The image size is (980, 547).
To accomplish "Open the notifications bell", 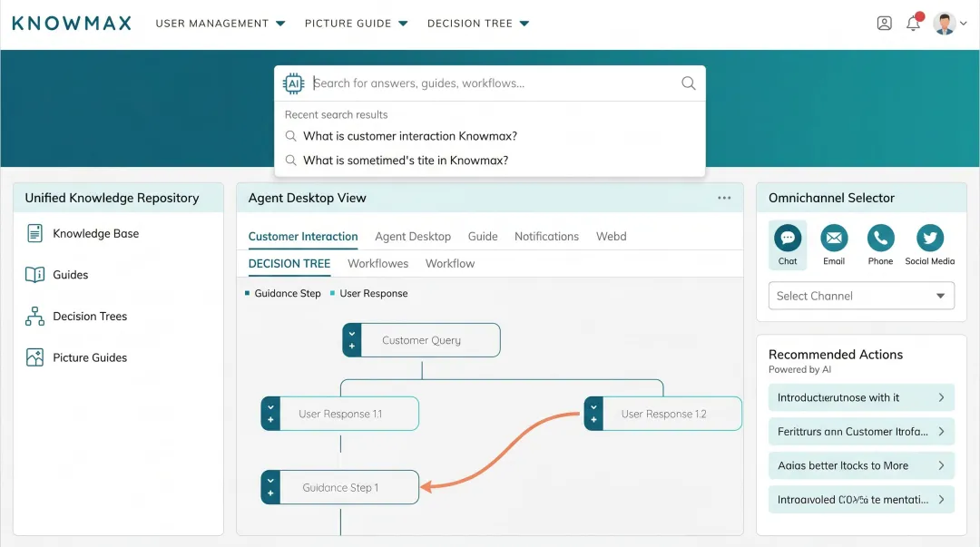I will tap(913, 23).
